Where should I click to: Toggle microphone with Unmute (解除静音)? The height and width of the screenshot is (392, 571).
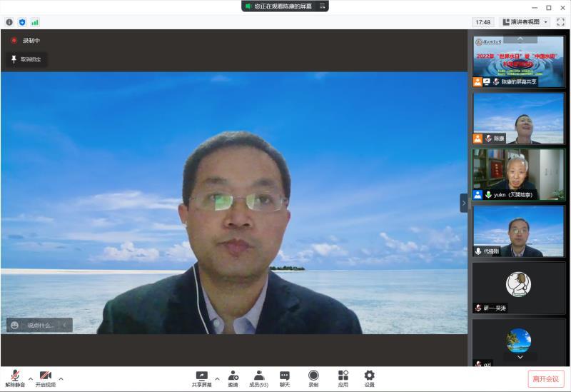tap(15, 378)
